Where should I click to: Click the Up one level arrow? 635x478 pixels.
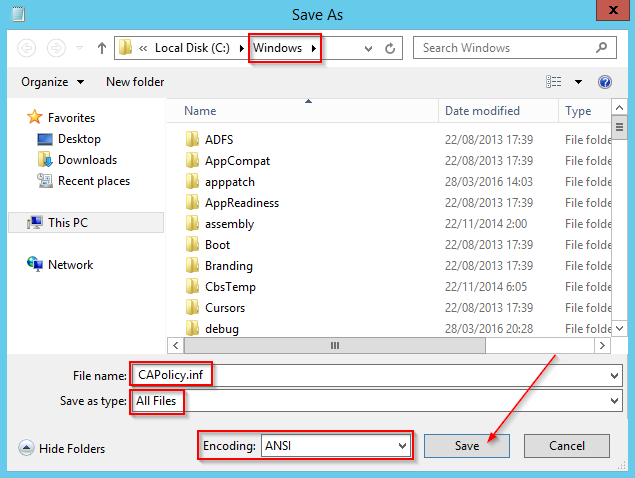point(102,48)
